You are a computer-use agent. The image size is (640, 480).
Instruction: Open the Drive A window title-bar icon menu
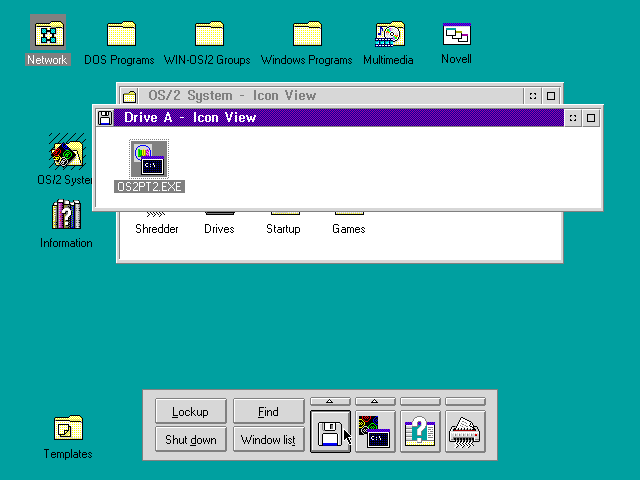point(105,118)
